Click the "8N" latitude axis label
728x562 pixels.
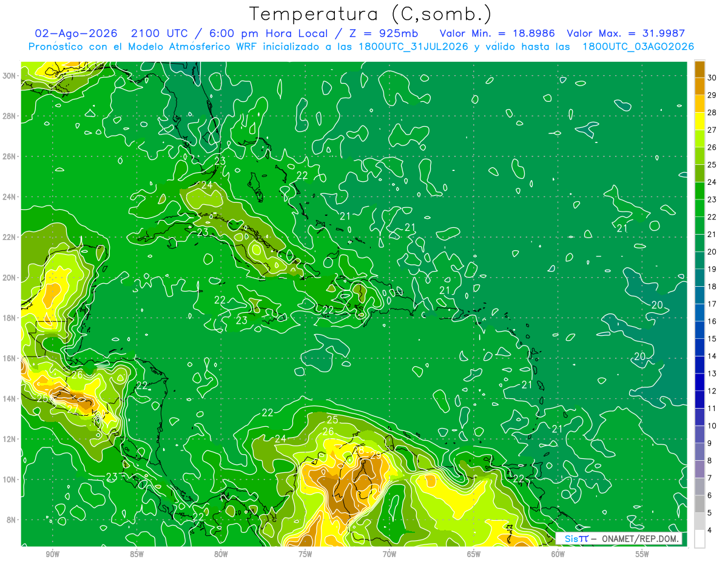point(12,520)
